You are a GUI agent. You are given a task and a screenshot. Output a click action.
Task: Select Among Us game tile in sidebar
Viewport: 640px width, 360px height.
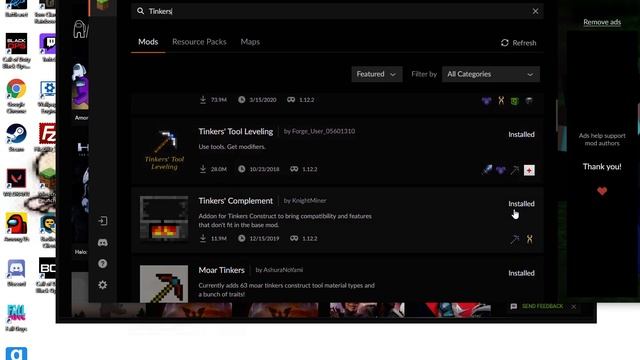(x=80, y=87)
